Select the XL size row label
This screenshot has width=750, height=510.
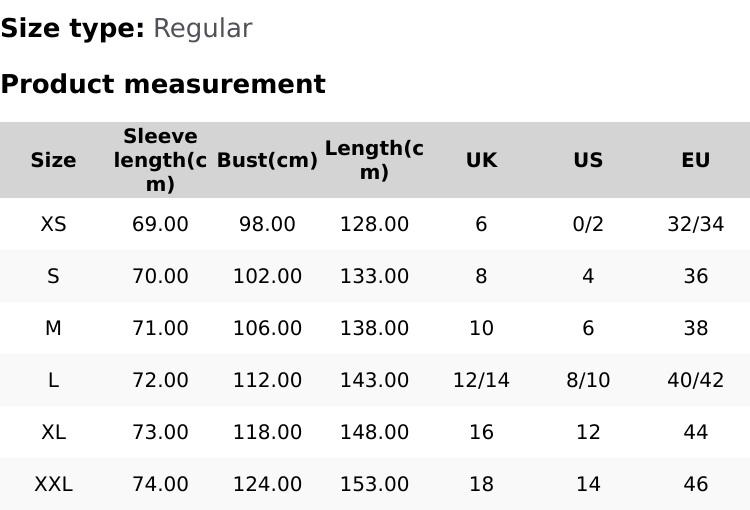(53, 432)
